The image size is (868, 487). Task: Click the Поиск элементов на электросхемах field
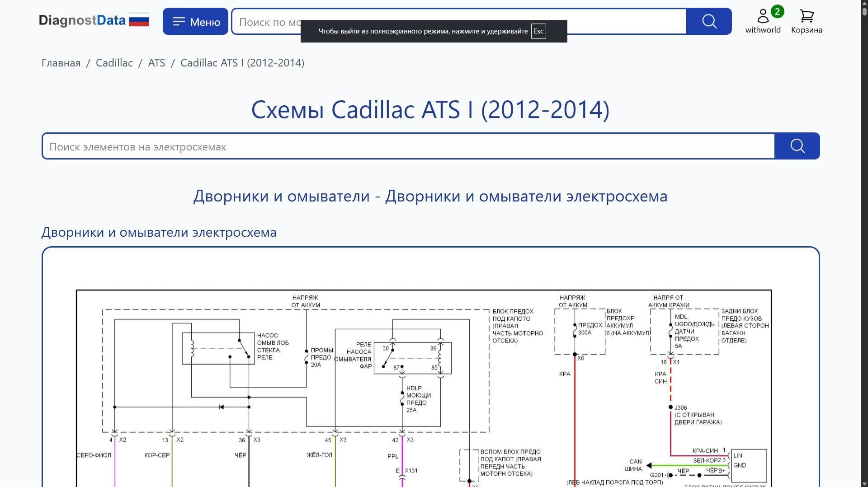(271, 146)
